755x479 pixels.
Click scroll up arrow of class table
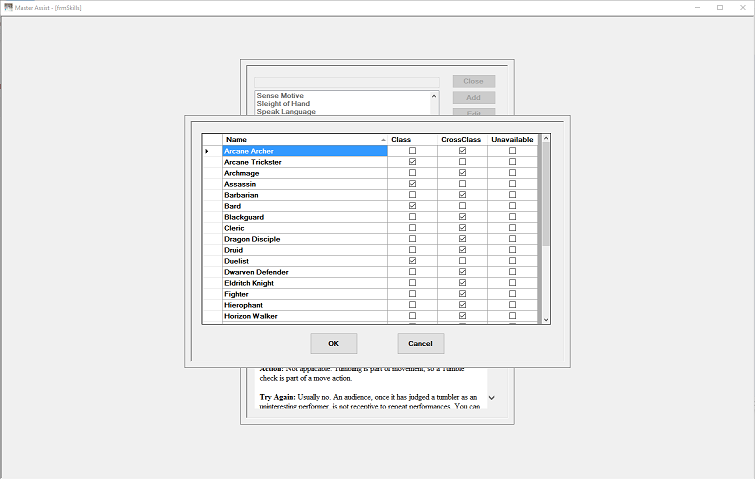coord(546,139)
